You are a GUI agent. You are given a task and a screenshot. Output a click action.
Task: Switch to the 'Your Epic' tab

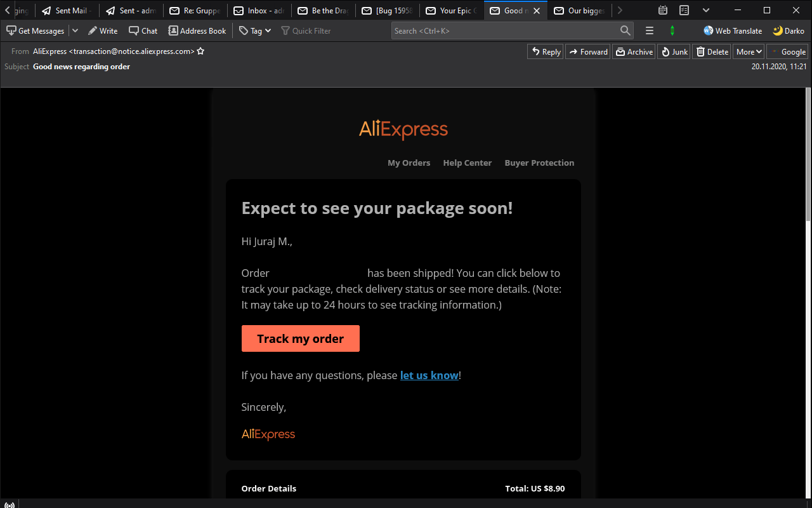[x=452, y=11]
